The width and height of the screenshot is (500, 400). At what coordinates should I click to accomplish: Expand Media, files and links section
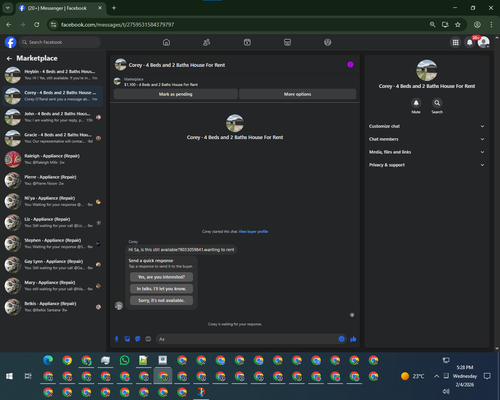tap(426, 152)
